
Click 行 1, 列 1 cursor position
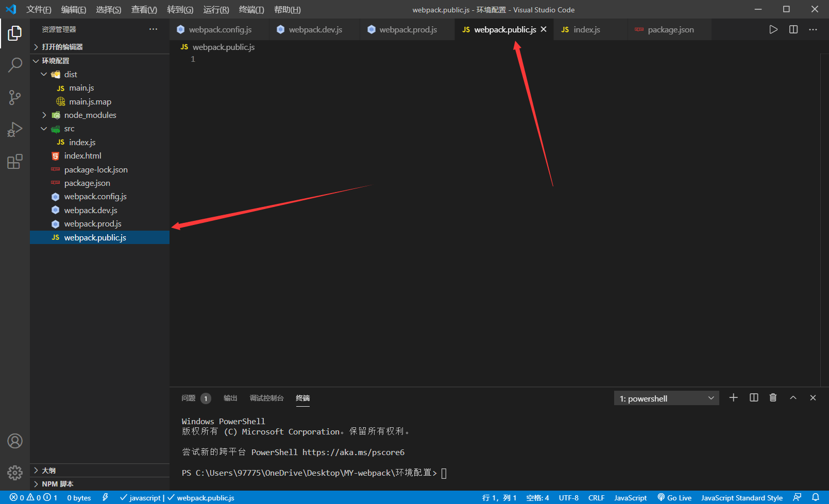(499, 497)
